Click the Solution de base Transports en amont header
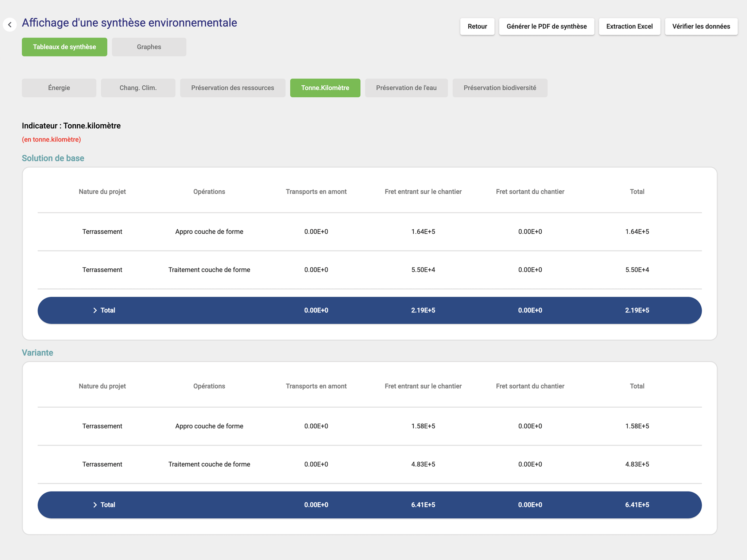Screen dimensions: 747x560 pyautogui.click(x=316, y=192)
